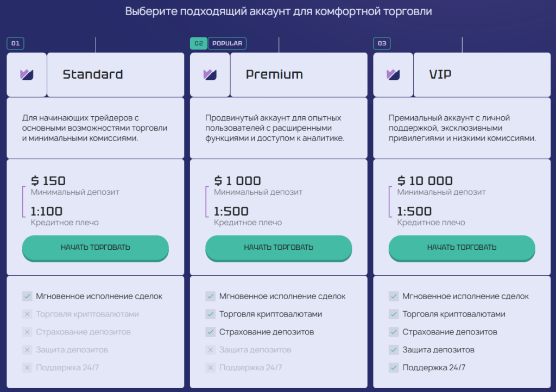Viewport: 556px width, 392px height.
Task: Click the Standard plan logo icon
Action: point(27,75)
